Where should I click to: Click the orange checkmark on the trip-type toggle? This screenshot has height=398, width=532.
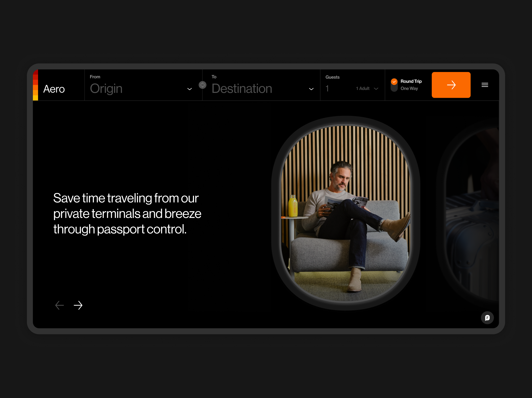click(394, 82)
